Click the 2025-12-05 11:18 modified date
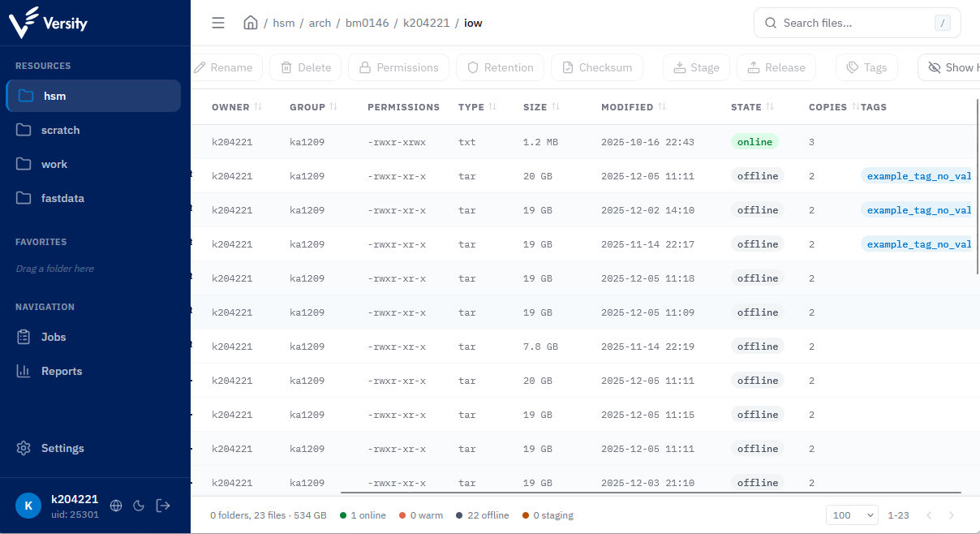The image size is (980, 534). (647, 278)
